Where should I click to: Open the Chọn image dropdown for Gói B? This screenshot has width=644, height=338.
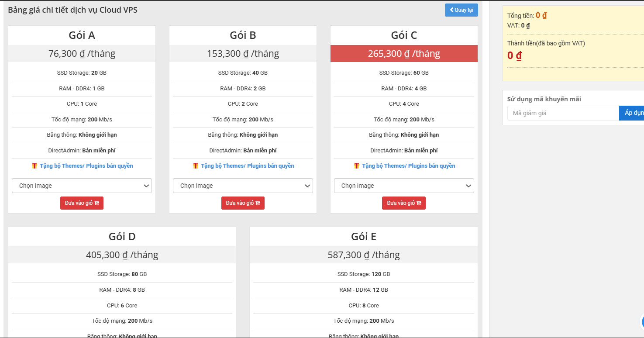coord(243,186)
